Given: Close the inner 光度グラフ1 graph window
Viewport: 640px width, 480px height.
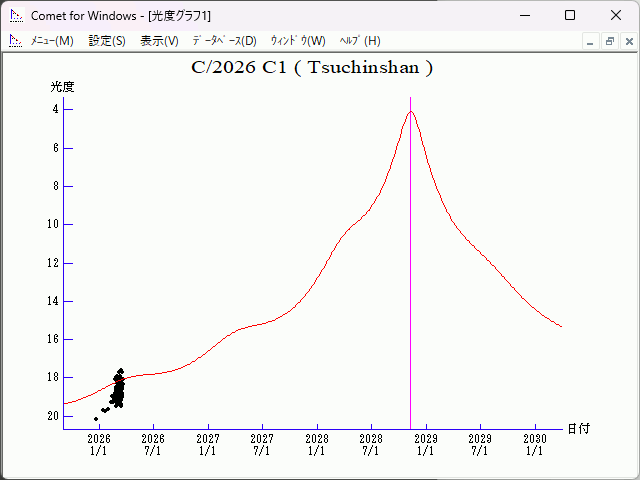Looking at the screenshot, I should click(x=627, y=41).
